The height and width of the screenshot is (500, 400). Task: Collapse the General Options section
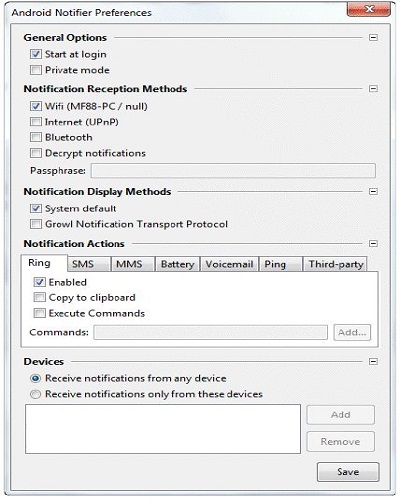(x=373, y=37)
